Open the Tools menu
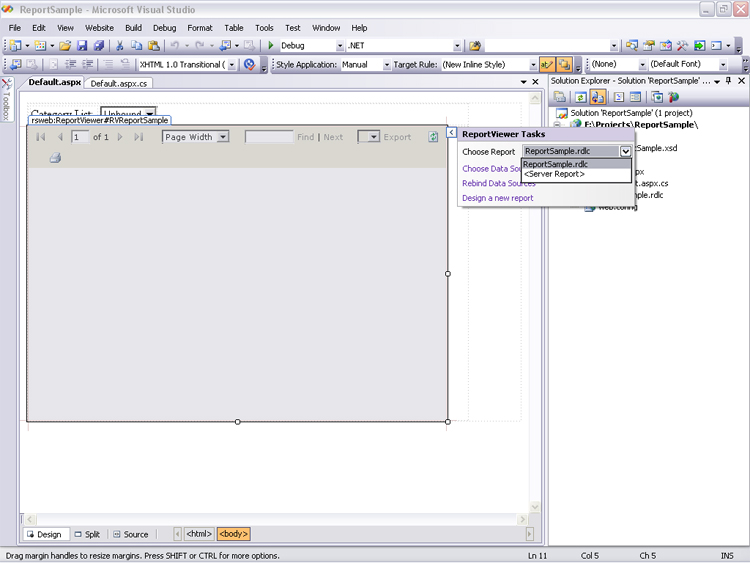Screen dimensions: 750x563 264,28
